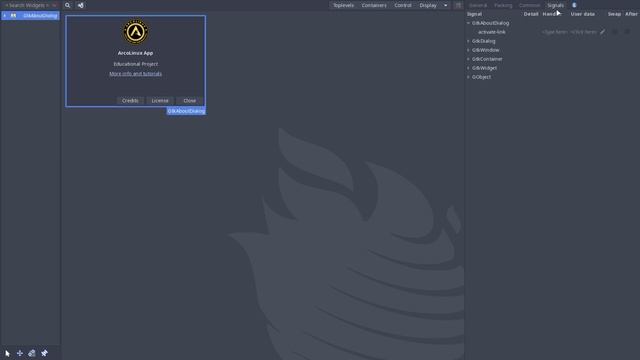The height and width of the screenshot is (360, 640).
Task: Click the Search Widgets input field
Action: (x=30, y=5)
